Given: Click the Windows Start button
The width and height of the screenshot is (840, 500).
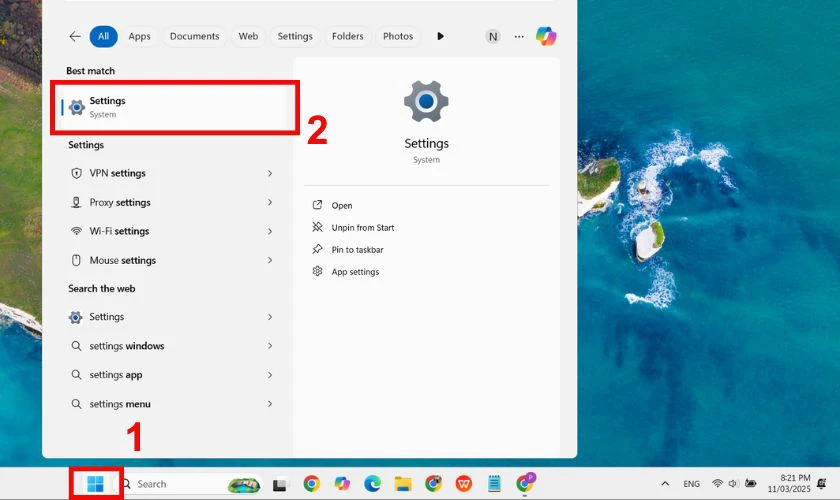Looking at the screenshot, I should (95, 484).
